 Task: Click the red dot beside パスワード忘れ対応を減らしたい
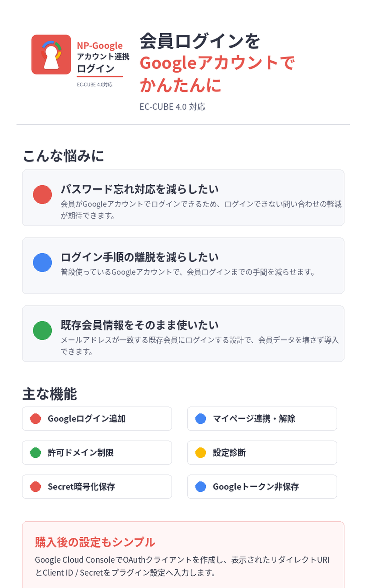[42, 195]
